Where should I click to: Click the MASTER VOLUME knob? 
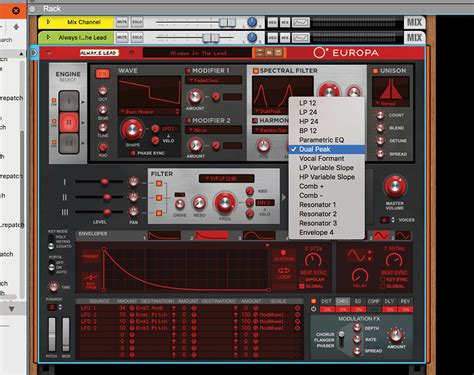point(395,187)
